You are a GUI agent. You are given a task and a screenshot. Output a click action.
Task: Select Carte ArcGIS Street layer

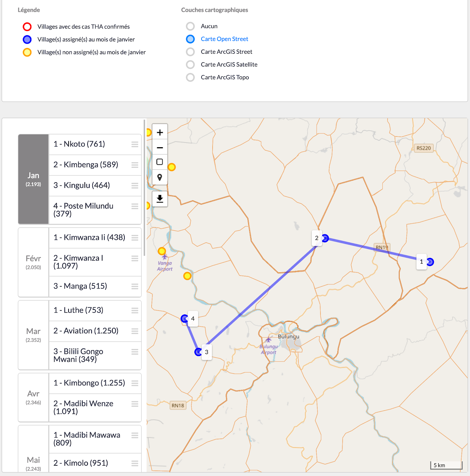click(190, 52)
